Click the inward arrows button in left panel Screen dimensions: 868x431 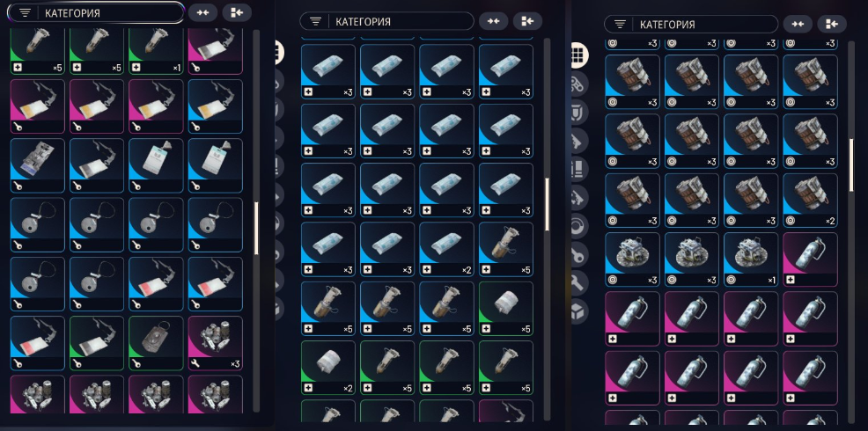tap(202, 12)
